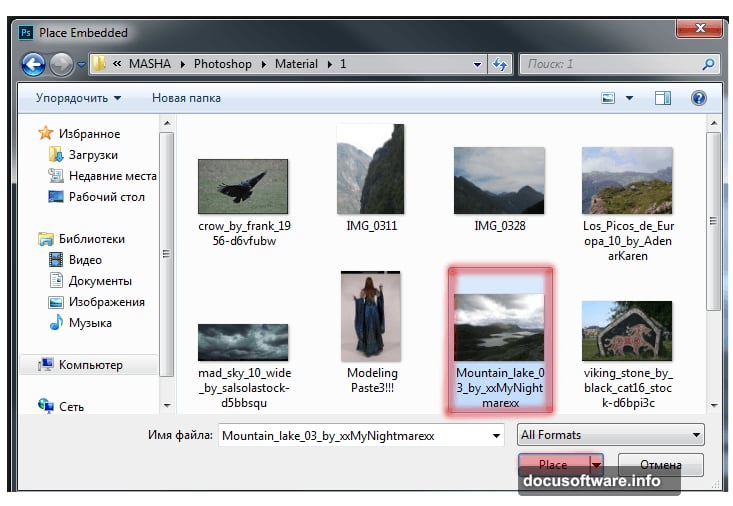Close the Place Embedded dialog

(700, 28)
